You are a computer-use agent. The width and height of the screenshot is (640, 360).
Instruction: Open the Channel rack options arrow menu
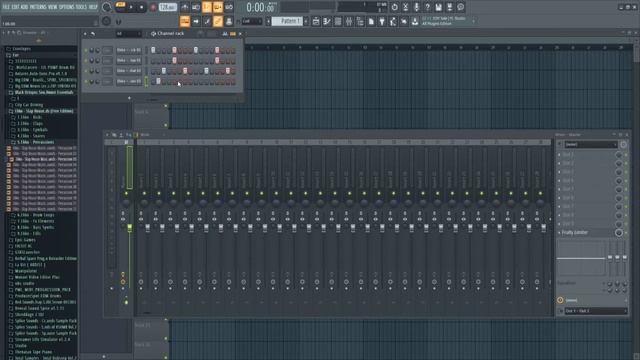[x=85, y=34]
